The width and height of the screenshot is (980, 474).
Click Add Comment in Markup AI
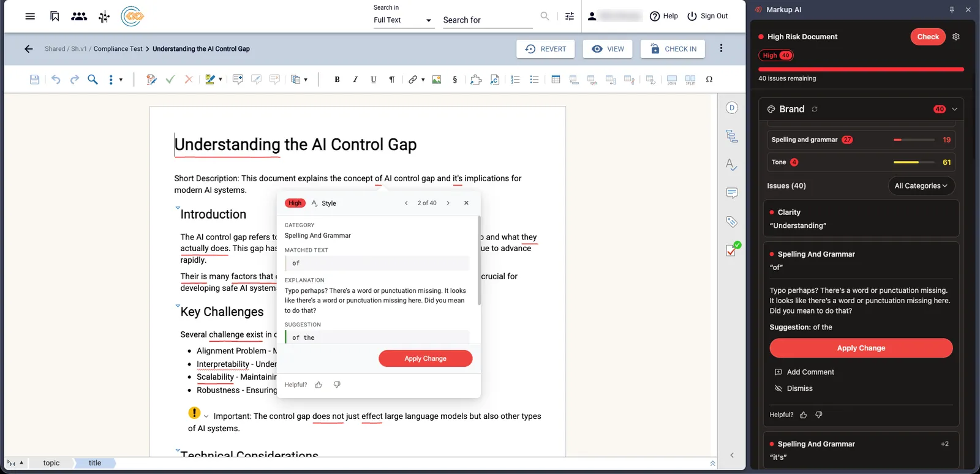(x=804, y=372)
